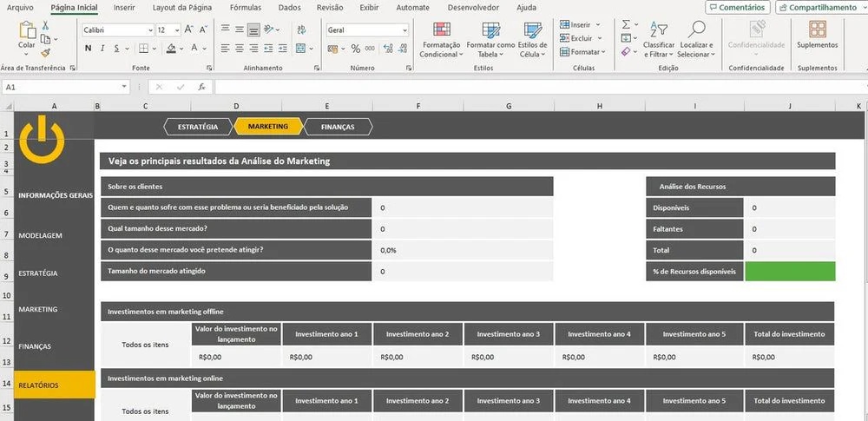The height and width of the screenshot is (421, 868).
Task: Toggle Wrap Text icon
Action: click(302, 30)
